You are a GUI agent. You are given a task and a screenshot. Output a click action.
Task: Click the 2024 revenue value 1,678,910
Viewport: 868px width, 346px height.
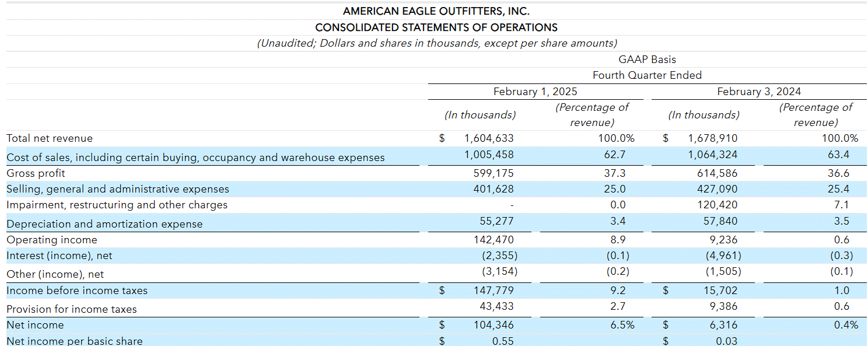tap(712, 138)
